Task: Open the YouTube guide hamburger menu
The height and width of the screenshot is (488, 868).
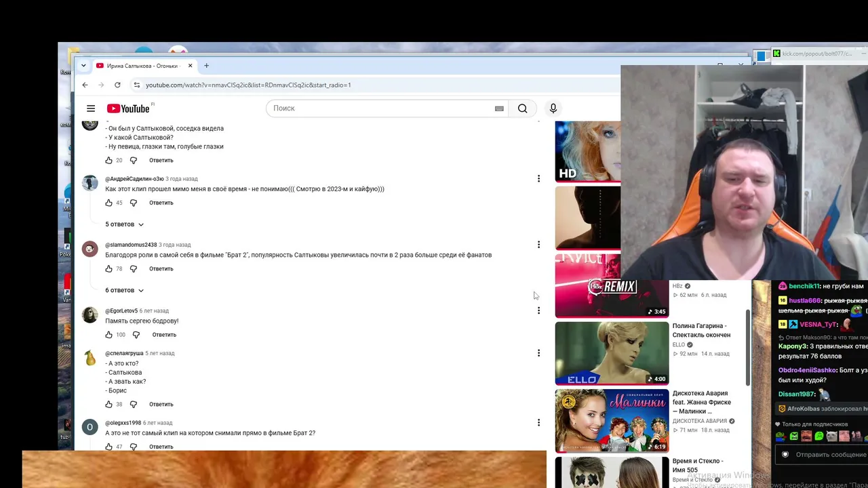Action: [91, 108]
